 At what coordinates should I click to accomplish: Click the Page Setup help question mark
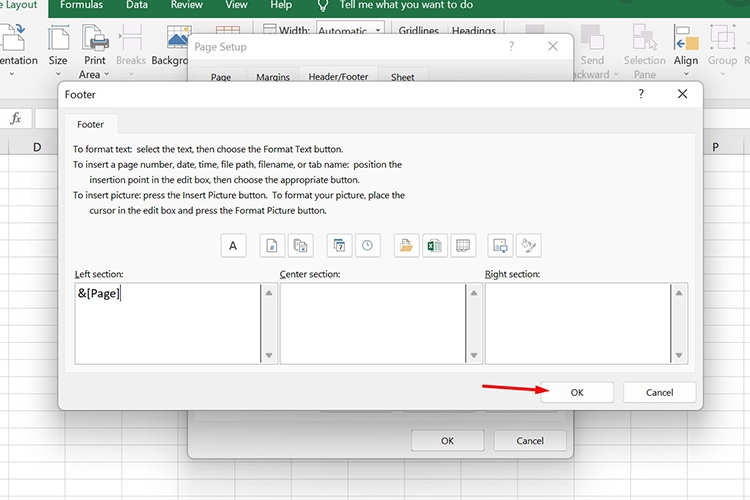pyautogui.click(x=512, y=46)
